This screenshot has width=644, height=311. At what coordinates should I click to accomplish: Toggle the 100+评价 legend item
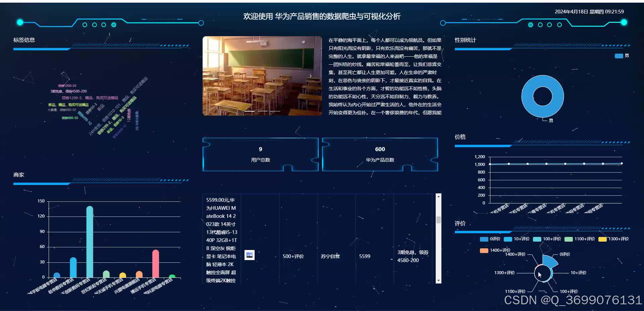coord(547,239)
